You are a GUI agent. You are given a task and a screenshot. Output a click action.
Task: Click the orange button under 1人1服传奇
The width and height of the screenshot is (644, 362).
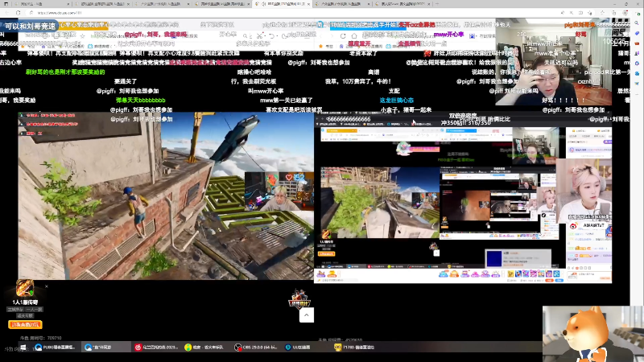(25, 325)
